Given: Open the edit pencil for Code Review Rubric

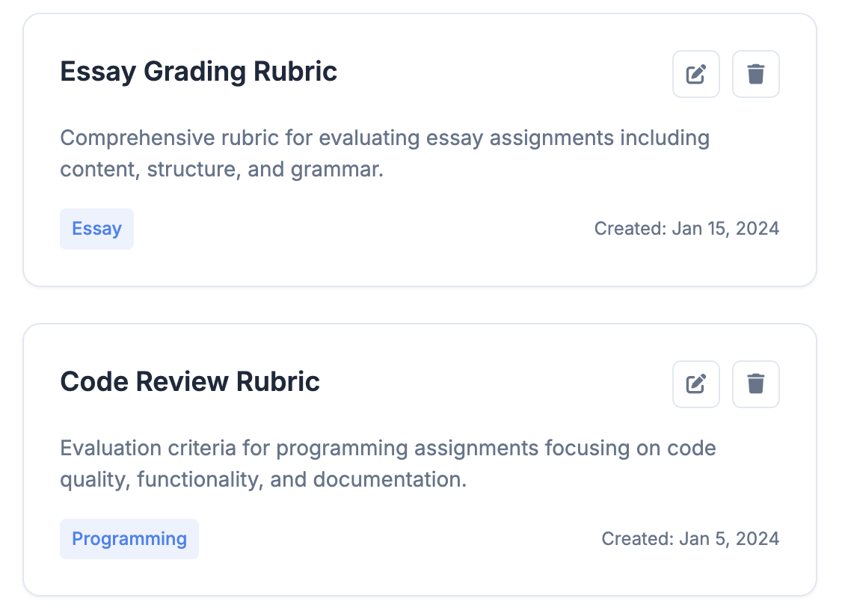Looking at the screenshot, I should [696, 384].
